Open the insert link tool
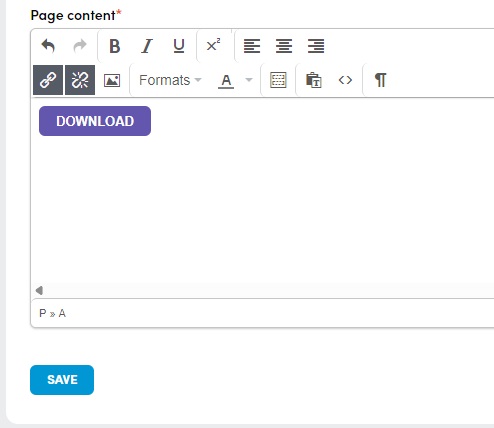The image size is (494, 428). pyautogui.click(x=48, y=80)
